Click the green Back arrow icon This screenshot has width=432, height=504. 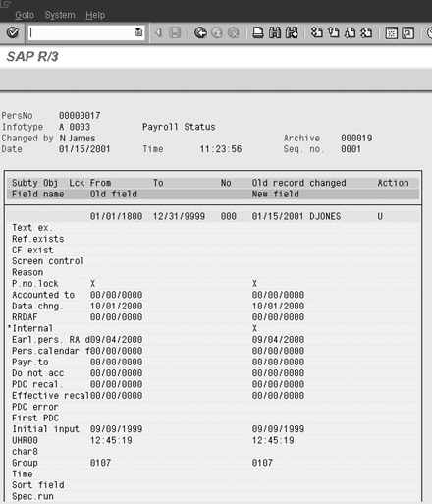200,32
